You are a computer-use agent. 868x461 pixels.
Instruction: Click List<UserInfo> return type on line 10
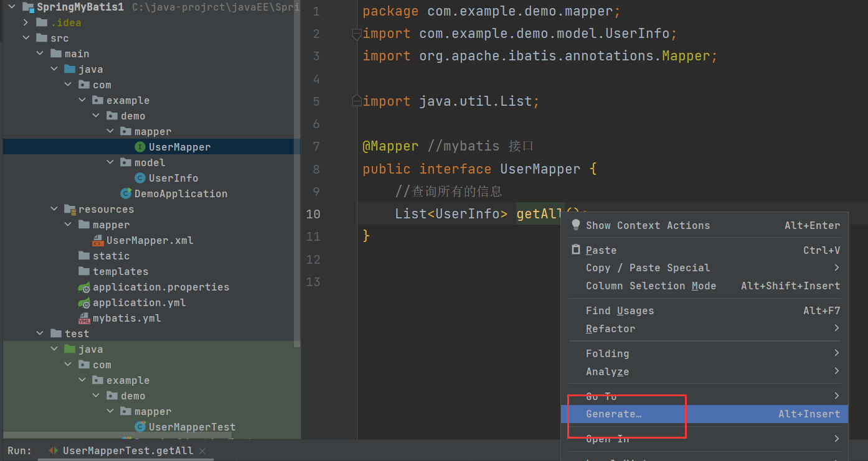451,213
